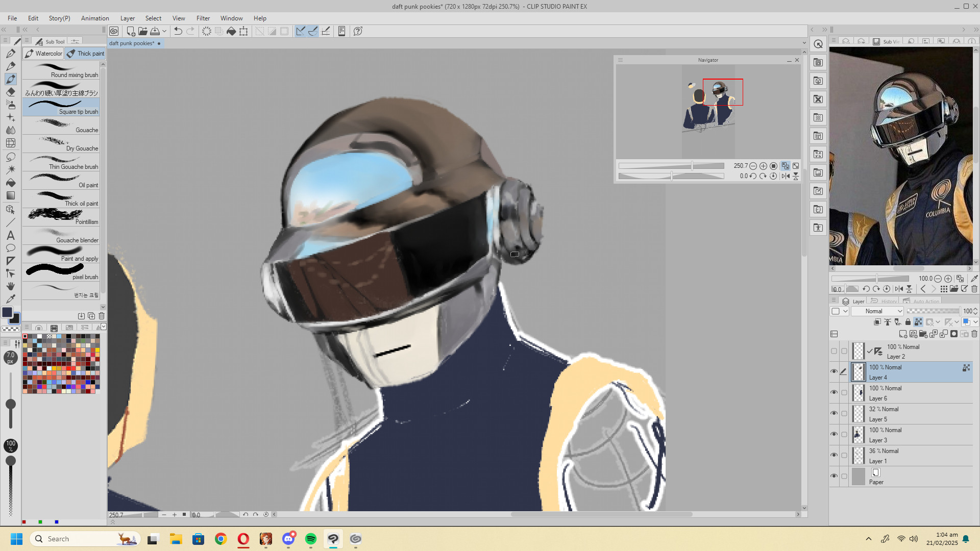Hide Layer 3 using its eye icon
The image size is (980, 551).
coord(834,434)
